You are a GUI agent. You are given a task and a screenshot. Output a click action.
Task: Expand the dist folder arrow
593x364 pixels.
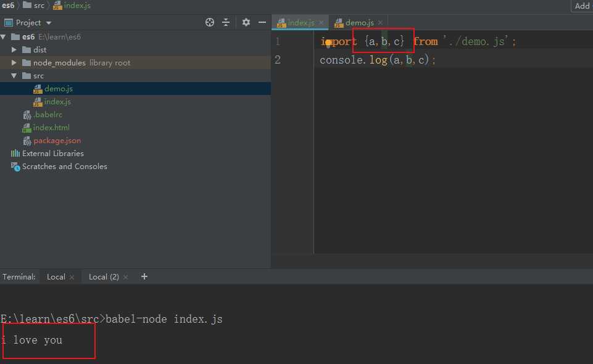click(14, 49)
